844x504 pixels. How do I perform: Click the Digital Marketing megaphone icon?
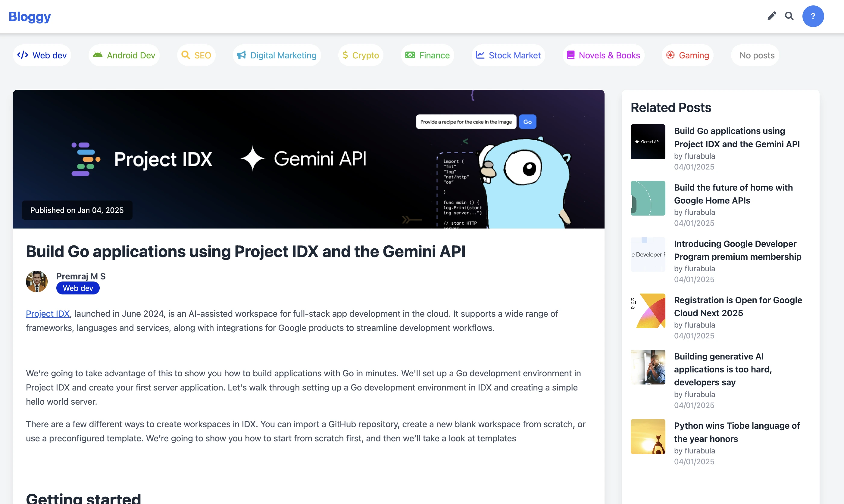point(242,55)
